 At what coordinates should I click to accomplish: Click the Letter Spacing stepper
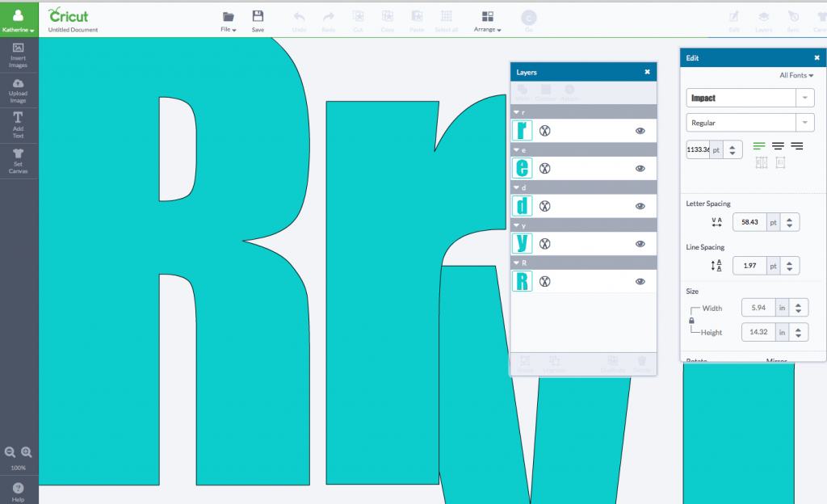pyautogui.click(x=790, y=222)
